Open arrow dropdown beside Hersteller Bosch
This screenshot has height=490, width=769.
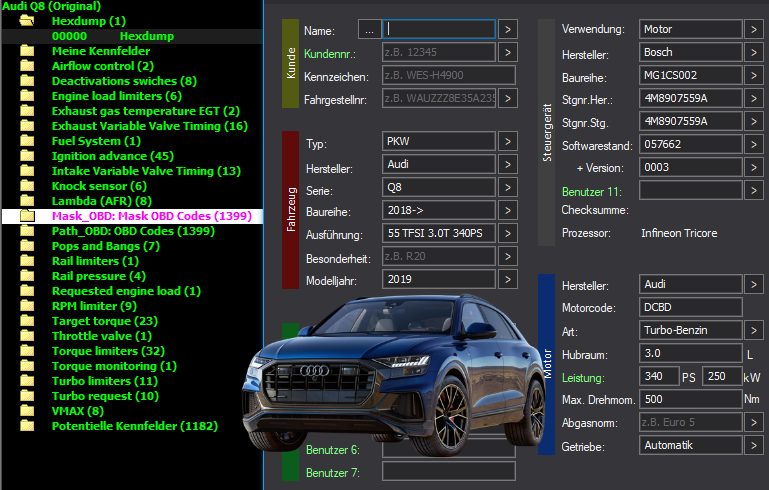coord(754,52)
